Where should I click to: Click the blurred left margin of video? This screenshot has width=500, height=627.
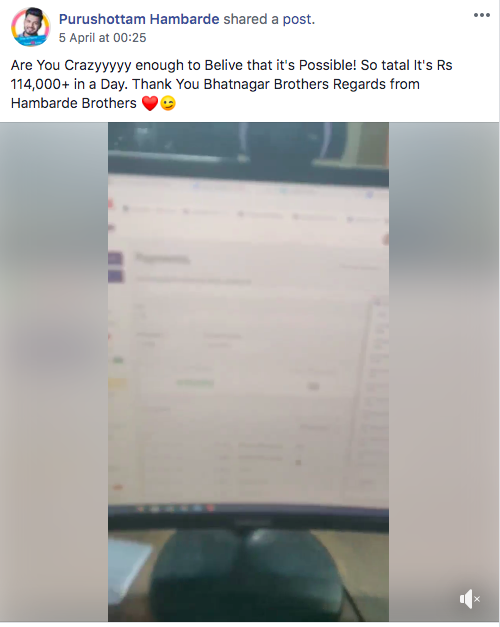pos(54,372)
